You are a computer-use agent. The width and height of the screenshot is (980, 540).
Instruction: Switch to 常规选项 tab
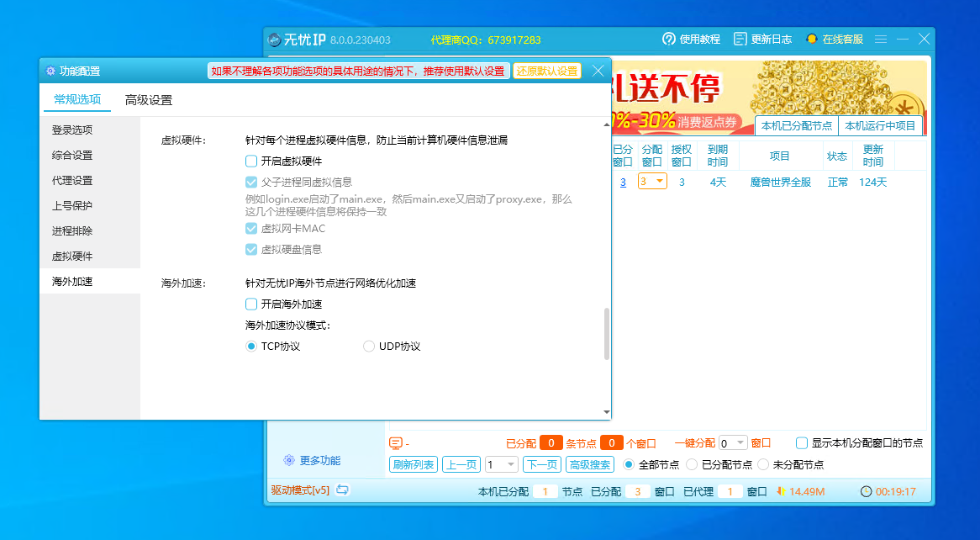pyautogui.click(x=76, y=99)
